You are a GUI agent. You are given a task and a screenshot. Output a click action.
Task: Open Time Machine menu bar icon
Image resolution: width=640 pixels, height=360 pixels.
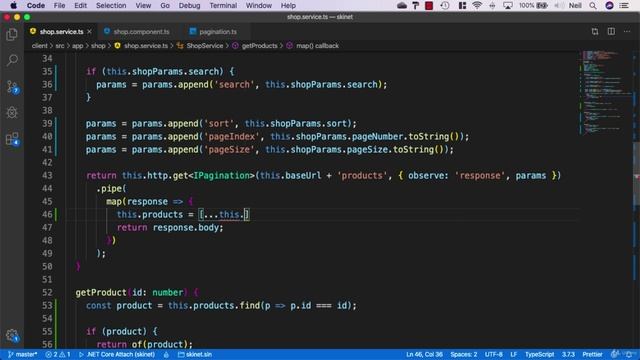tap(445, 5)
